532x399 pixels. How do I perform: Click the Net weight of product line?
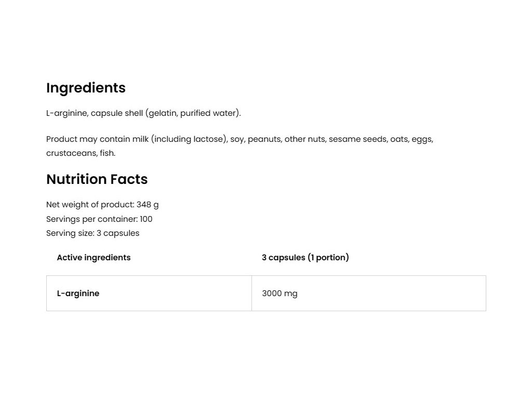click(102, 205)
